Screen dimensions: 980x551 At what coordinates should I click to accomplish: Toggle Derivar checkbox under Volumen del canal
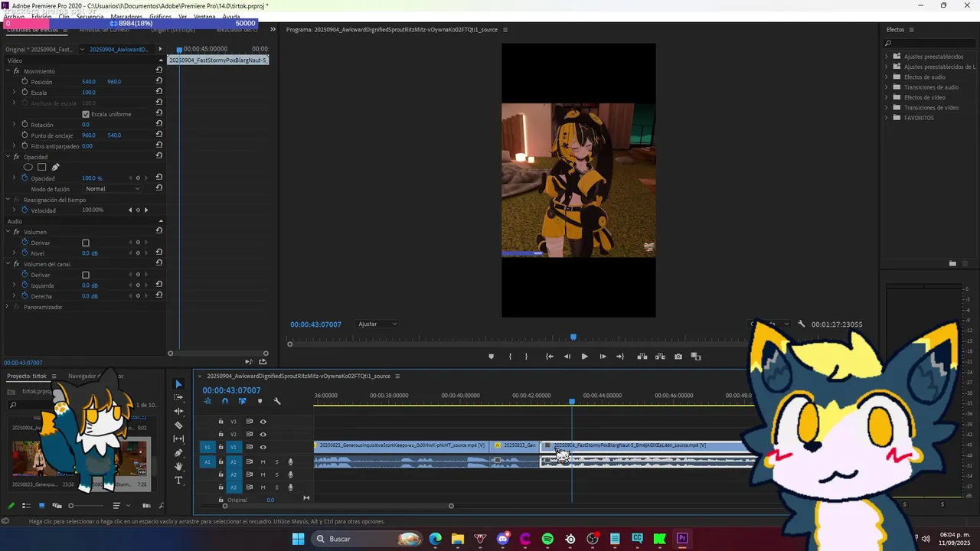pyautogui.click(x=86, y=275)
